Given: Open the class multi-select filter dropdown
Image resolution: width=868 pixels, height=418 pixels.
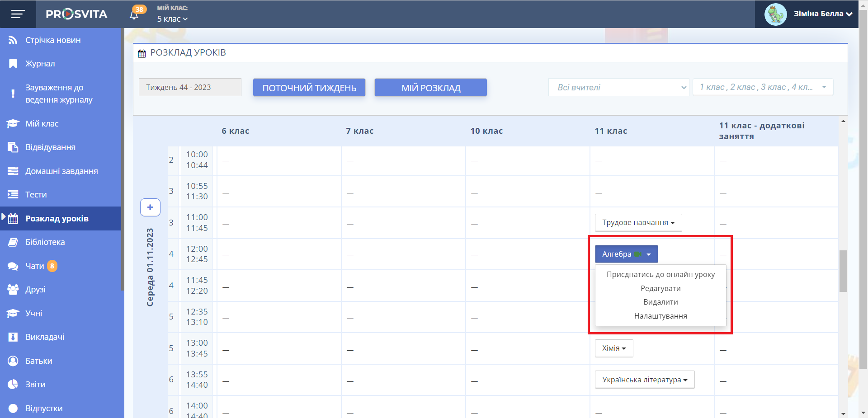Looking at the screenshot, I should tap(763, 87).
